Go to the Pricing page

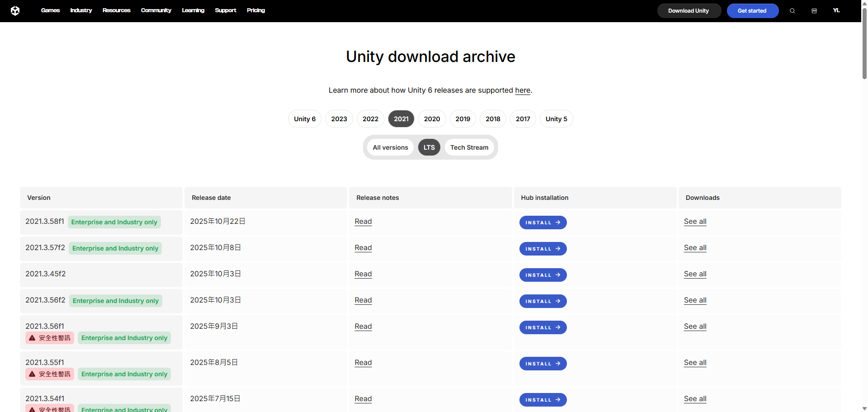tap(256, 10)
